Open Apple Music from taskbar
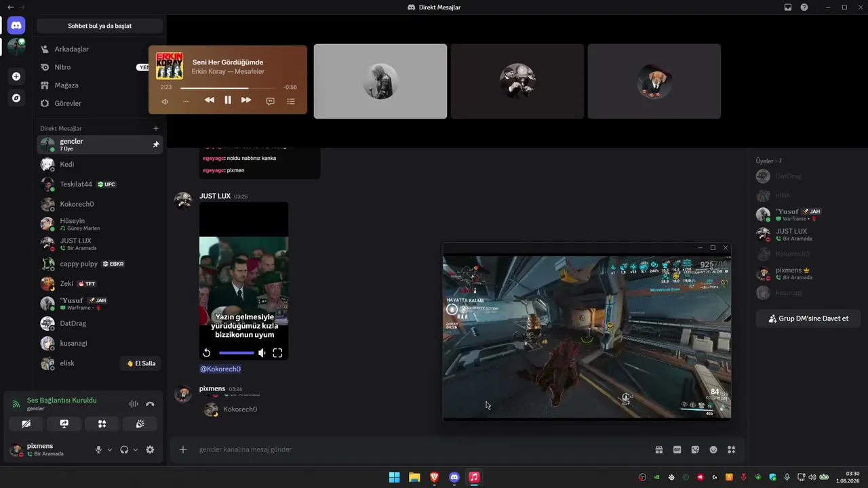Viewport: 868px width, 488px height. click(x=474, y=477)
